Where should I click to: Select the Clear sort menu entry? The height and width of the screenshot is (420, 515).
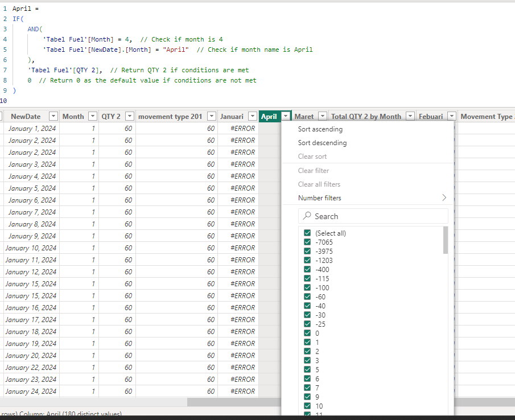coord(312,157)
